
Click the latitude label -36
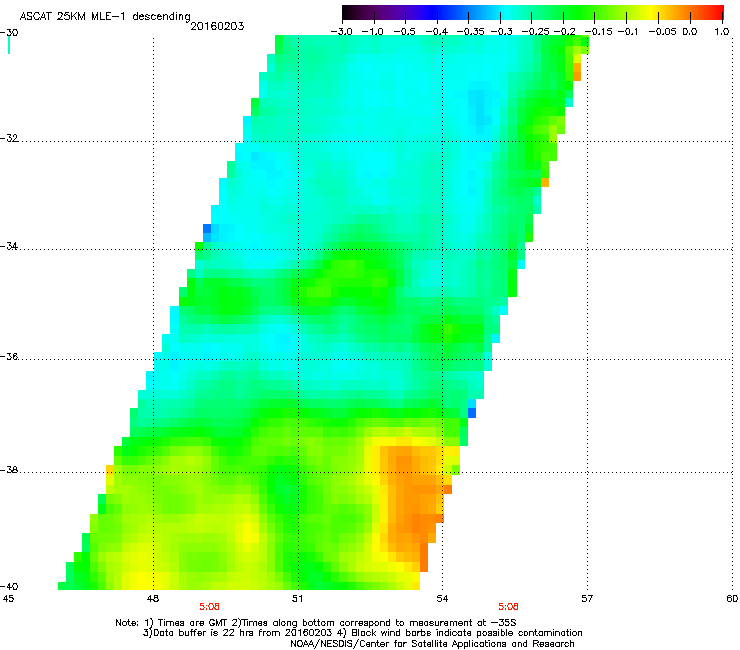(x=9, y=356)
